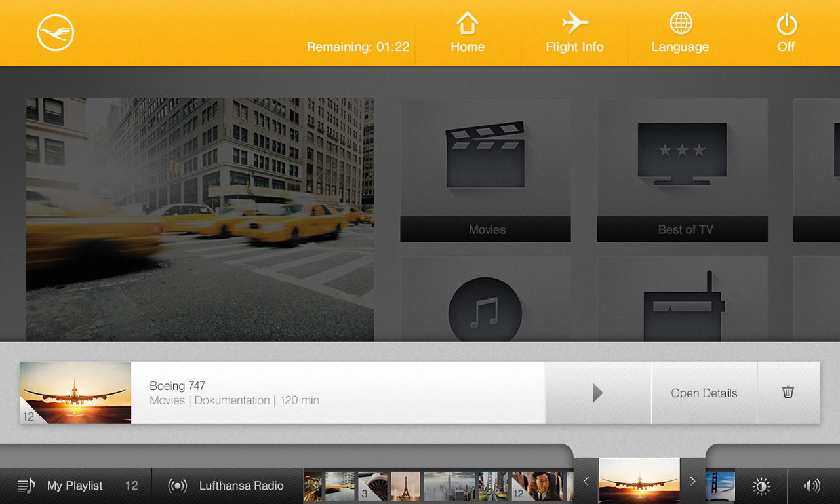
Task: Open the Movies category tile
Action: [x=486, y=170]
